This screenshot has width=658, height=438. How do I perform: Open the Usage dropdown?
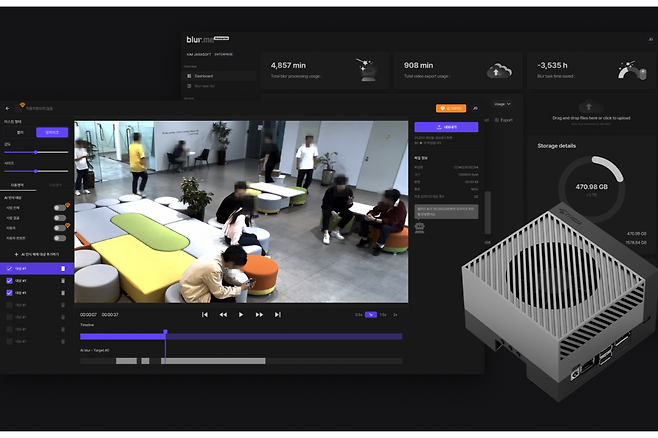click(x=502, y=103)
